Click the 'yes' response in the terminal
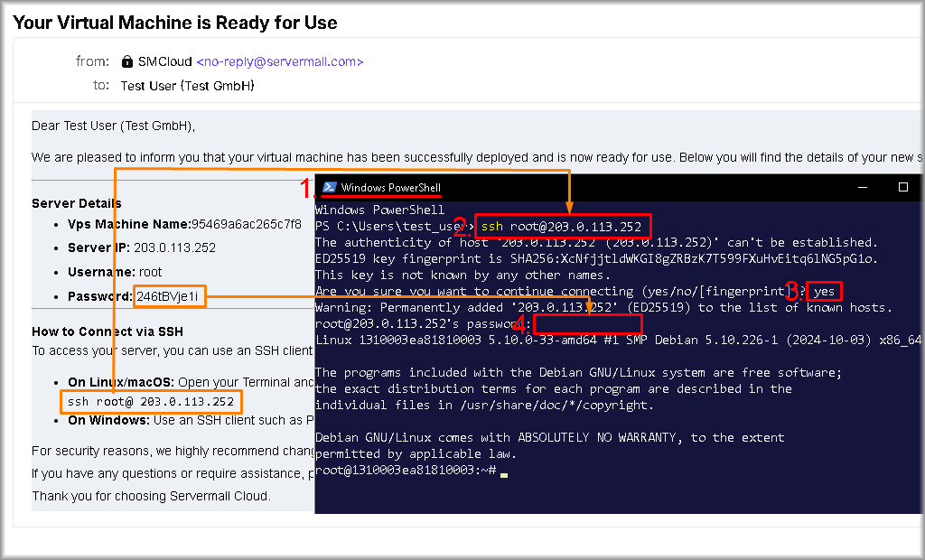Viewport: 925px width, 560px height. pos(824,292)
